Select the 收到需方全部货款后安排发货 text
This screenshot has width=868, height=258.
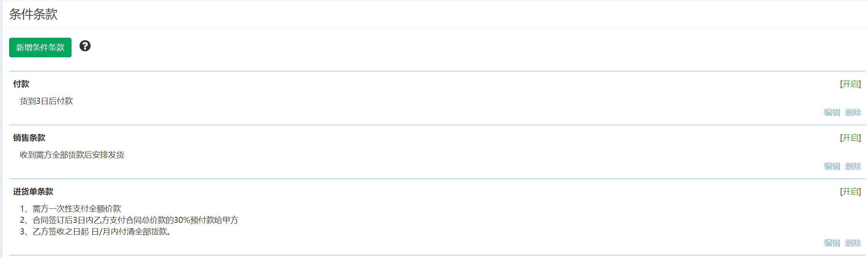(x=72, y=155)
